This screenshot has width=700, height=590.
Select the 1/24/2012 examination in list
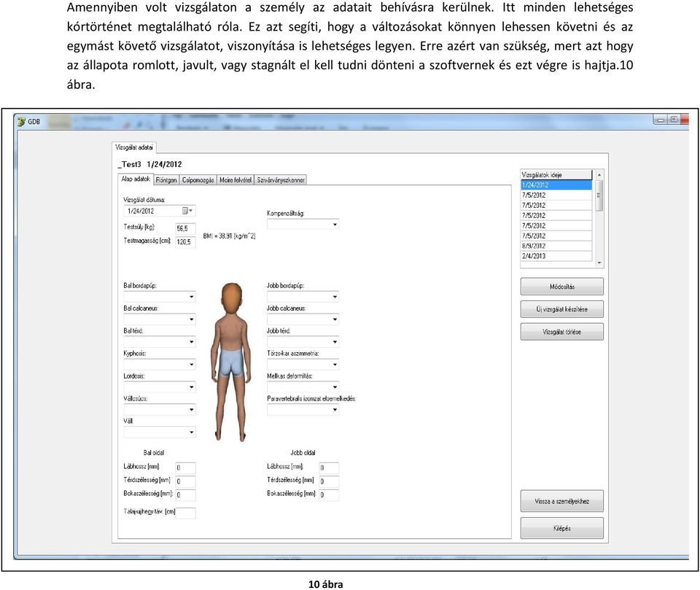coord(556,185)
